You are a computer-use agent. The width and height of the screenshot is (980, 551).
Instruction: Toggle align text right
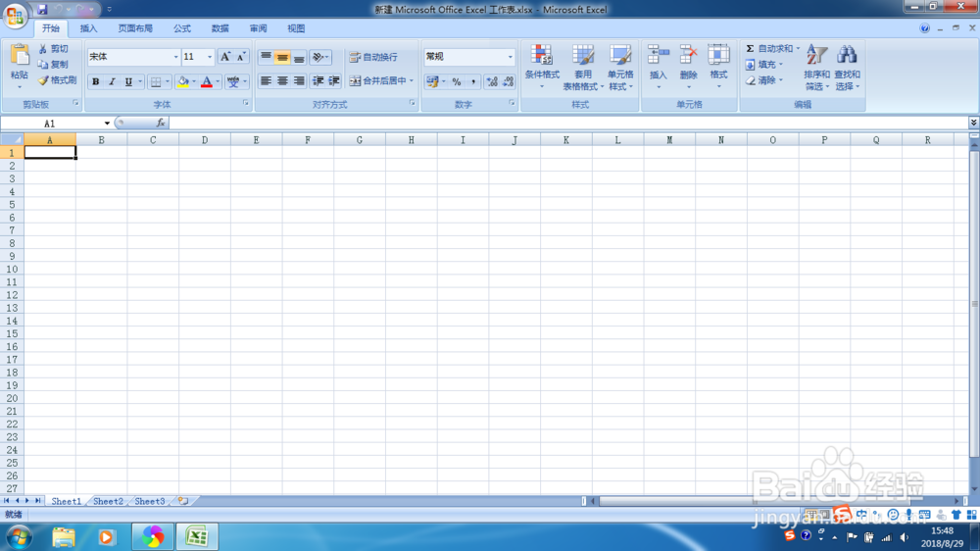tap(299, 80)
